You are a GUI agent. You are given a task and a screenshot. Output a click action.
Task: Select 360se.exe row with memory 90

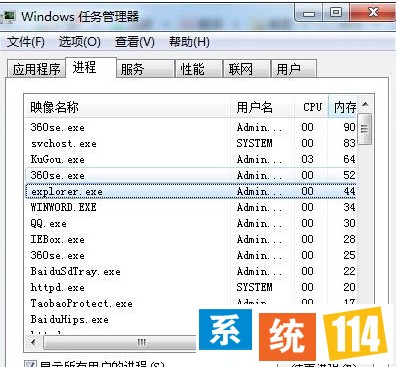(x=190, y=127)
